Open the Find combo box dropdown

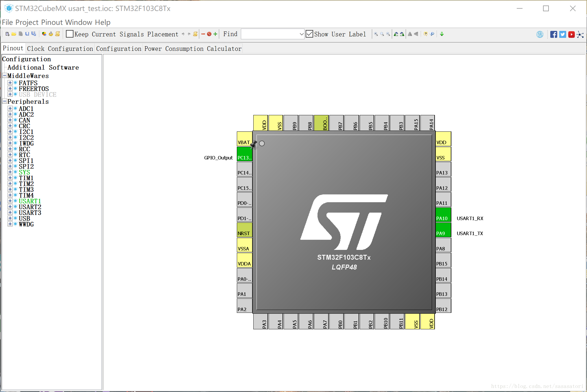301,34
